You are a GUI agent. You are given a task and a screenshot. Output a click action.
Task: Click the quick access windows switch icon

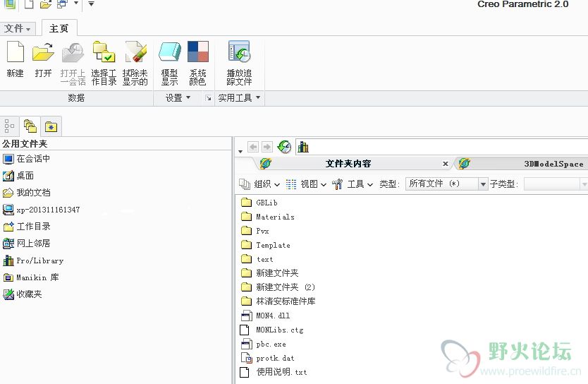tap(62, 4)
